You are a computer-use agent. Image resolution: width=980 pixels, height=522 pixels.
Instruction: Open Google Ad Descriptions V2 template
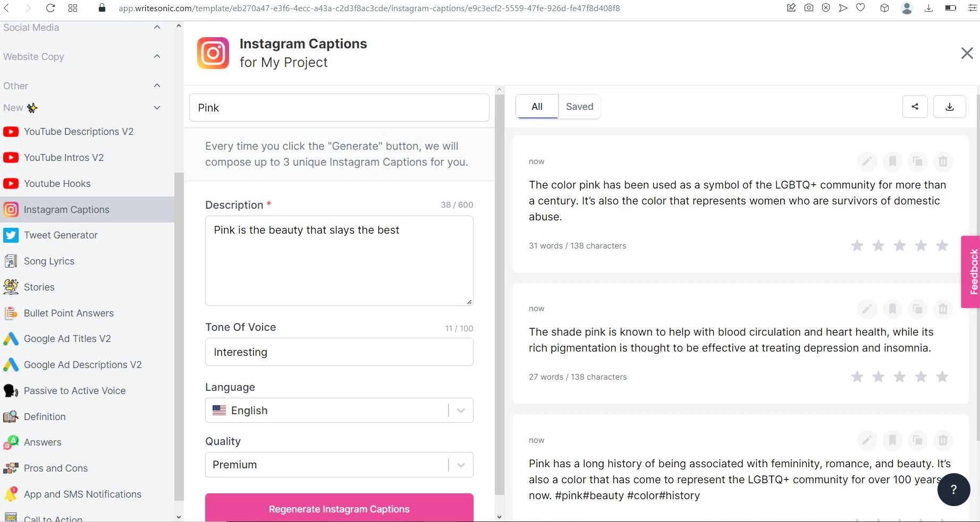[x=87, y=365]
